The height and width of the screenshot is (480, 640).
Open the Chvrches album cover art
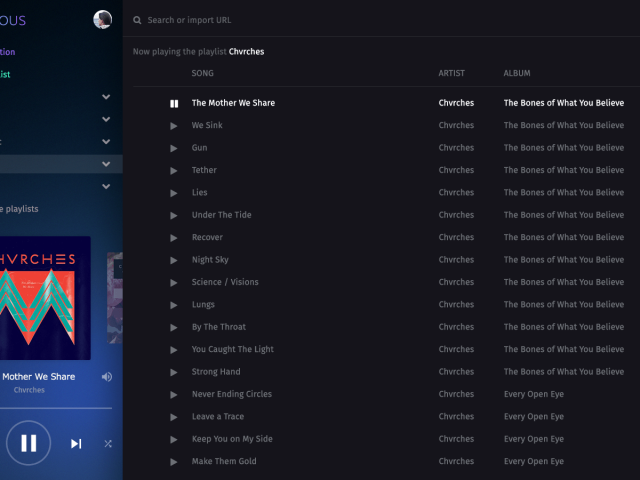click(45, 298)
